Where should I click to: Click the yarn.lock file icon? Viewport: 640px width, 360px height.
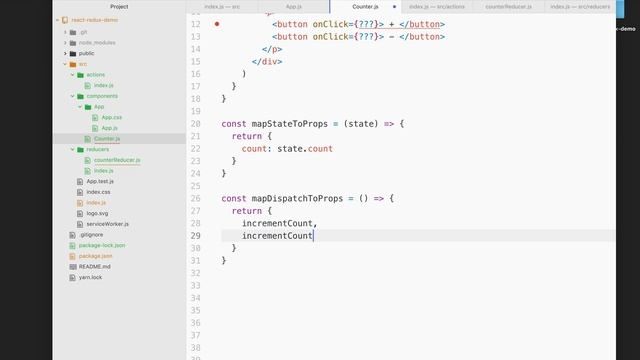[x=72, y=278]
